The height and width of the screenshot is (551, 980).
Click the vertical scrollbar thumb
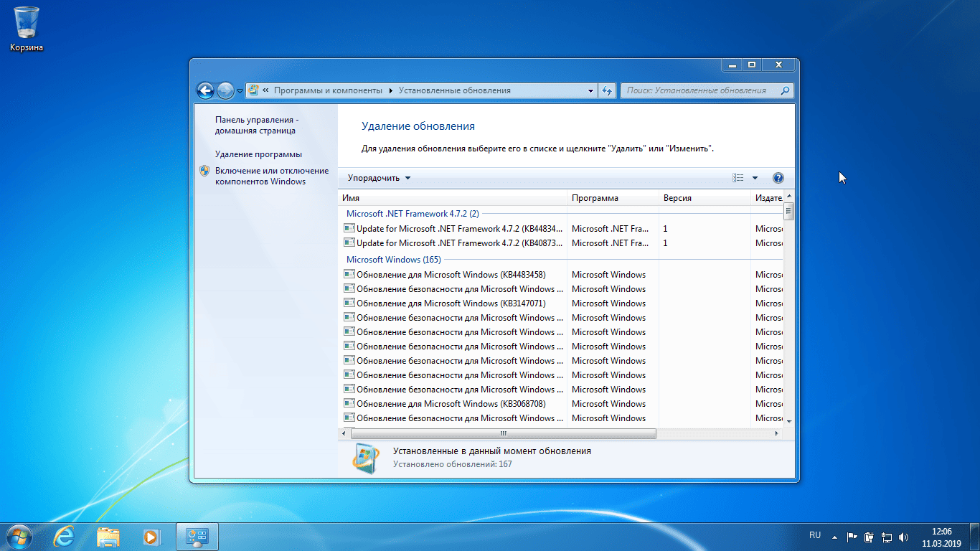789,211
